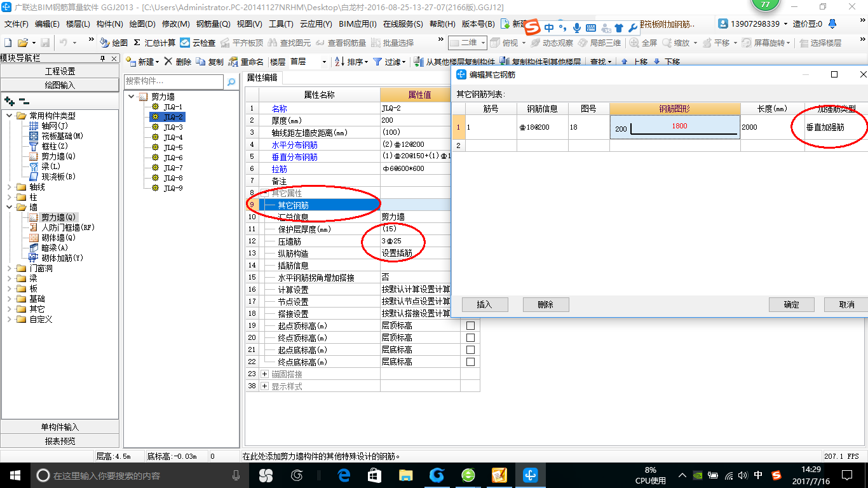Image resolution: width=868 pixels, height=488 pixels.
Task: Click 插入 button in rebar dialog
Action: pyautogui.click(x=484, y=304)
